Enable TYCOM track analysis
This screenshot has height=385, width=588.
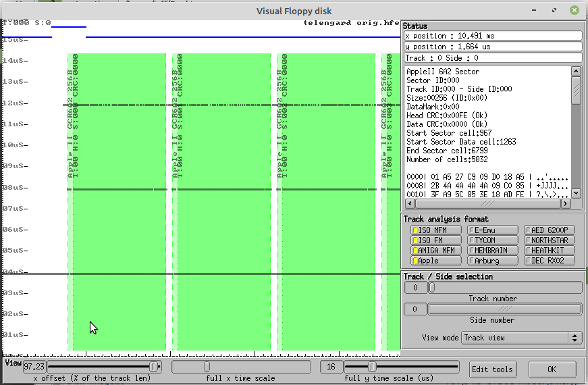pos(492,240)
